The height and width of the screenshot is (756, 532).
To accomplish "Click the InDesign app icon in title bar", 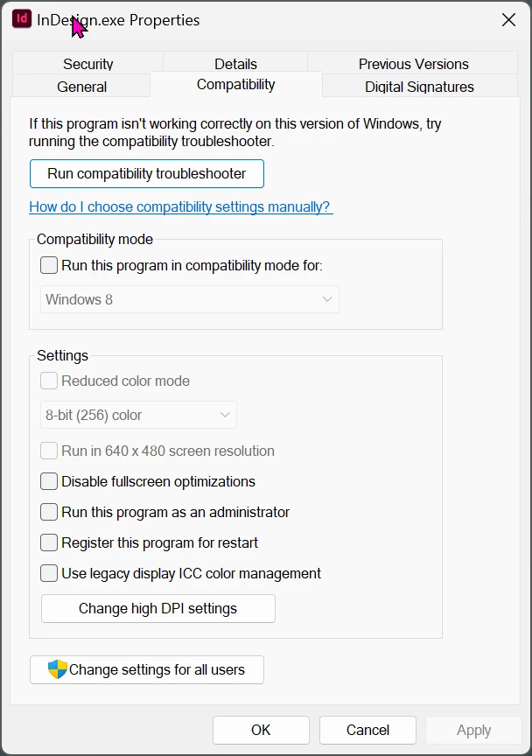I will pos(22,19).
